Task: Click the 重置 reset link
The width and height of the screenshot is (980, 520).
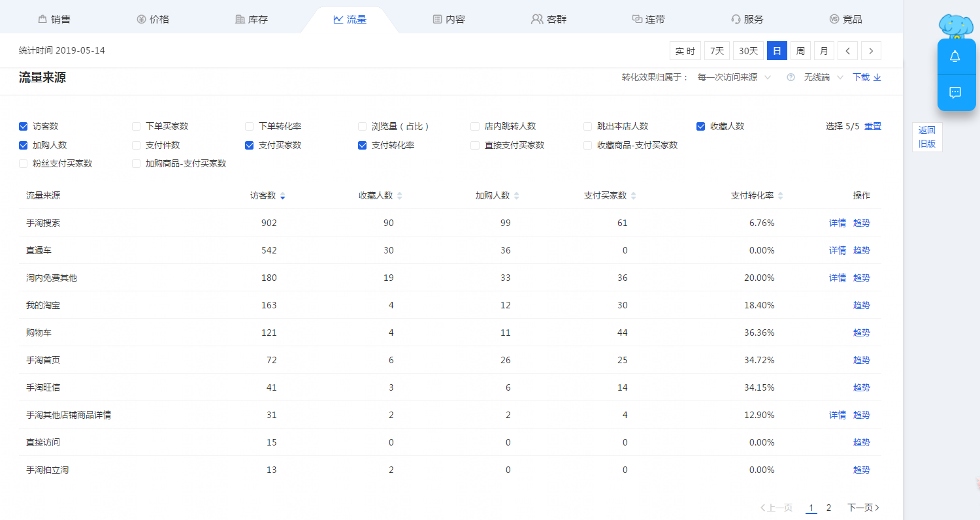Action: click(x=873, y=126)
